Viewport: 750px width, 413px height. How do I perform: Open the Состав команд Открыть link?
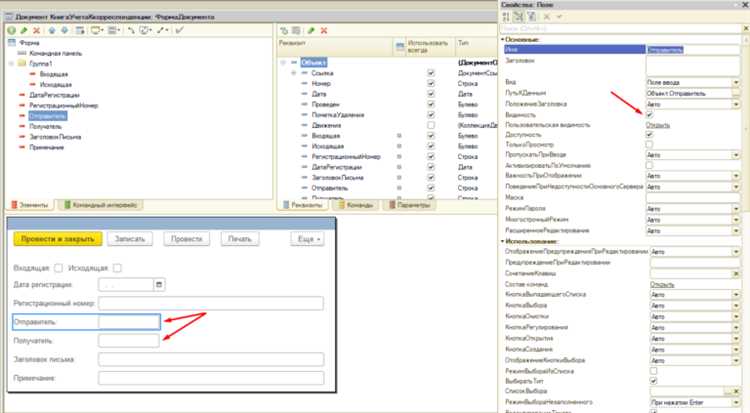(x=662, y=284)
